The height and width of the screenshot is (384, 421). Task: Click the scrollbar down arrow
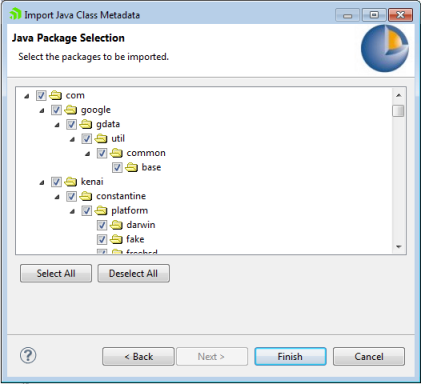399,247
